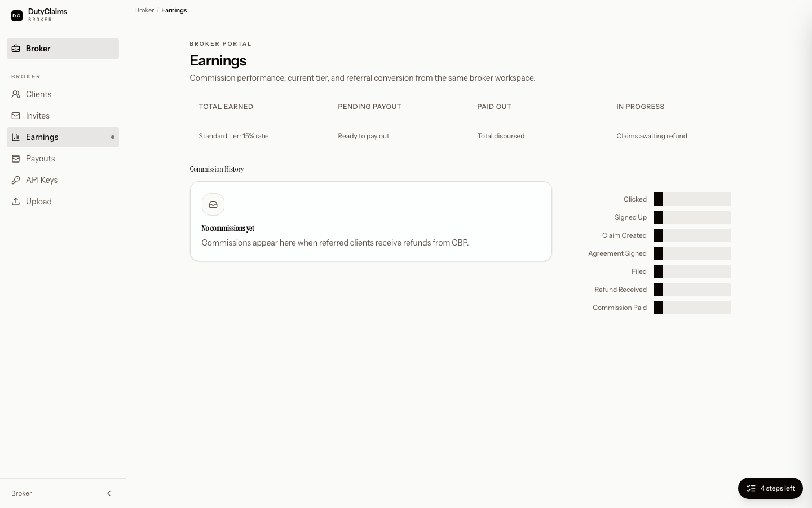Click the Filed funnel bar

(692, 271)
